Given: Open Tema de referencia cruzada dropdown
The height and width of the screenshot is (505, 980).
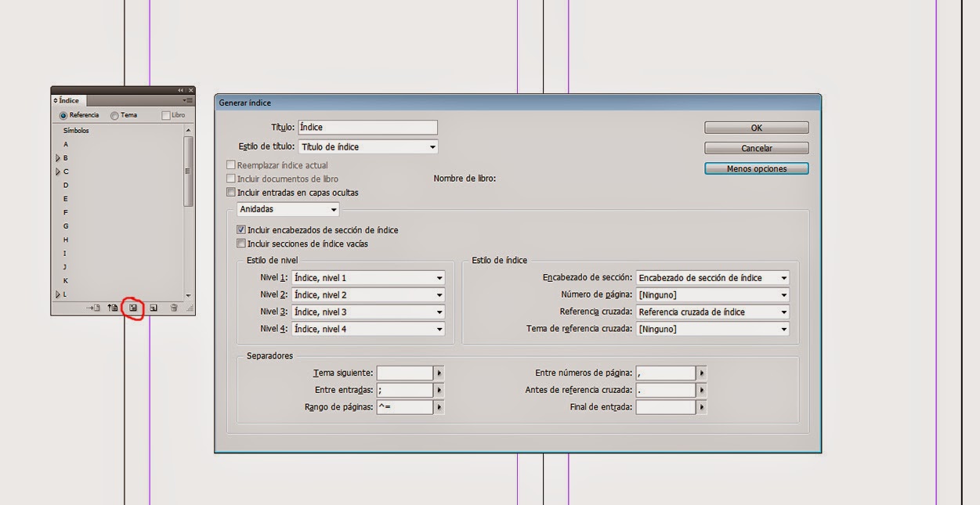Looking at the screenshot, I should 712,330.
